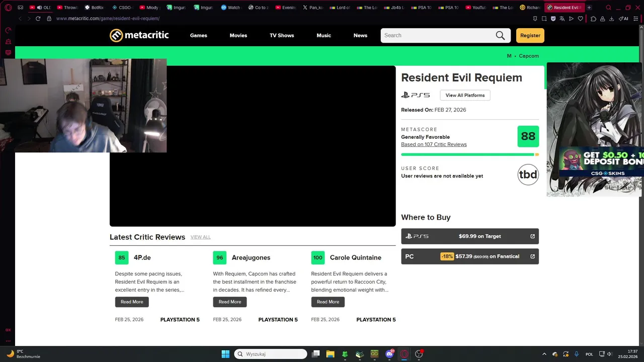Open the volume tray icon
This screenshot has width=644, height=362.
pyautogui.click(x=610, y=354)
